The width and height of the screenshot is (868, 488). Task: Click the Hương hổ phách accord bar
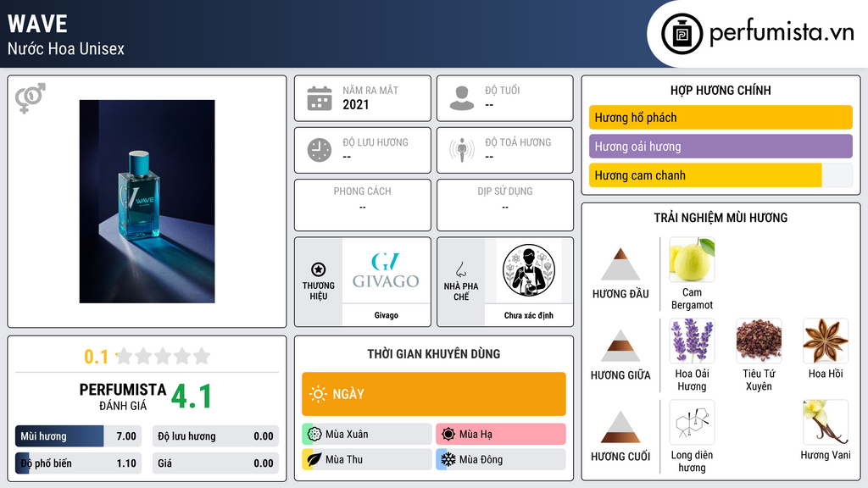[721, 117]
